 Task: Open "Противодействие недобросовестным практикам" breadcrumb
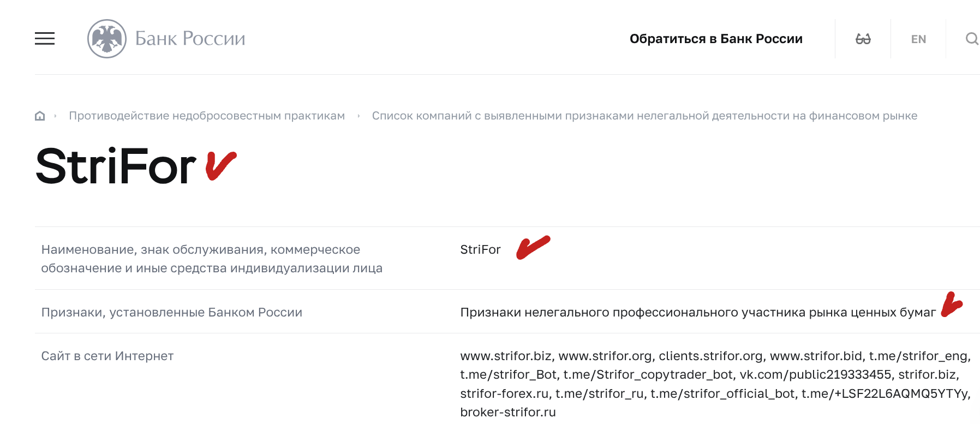coord(206,115)
